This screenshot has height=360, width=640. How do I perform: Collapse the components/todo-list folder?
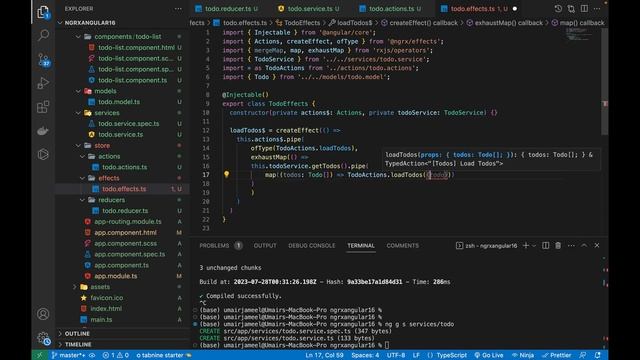[x=78, y=36]
